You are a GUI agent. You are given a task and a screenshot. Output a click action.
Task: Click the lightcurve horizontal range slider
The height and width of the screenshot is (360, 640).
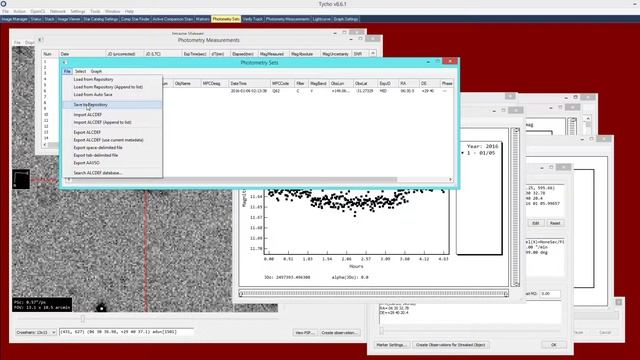(x=373, y=293)
